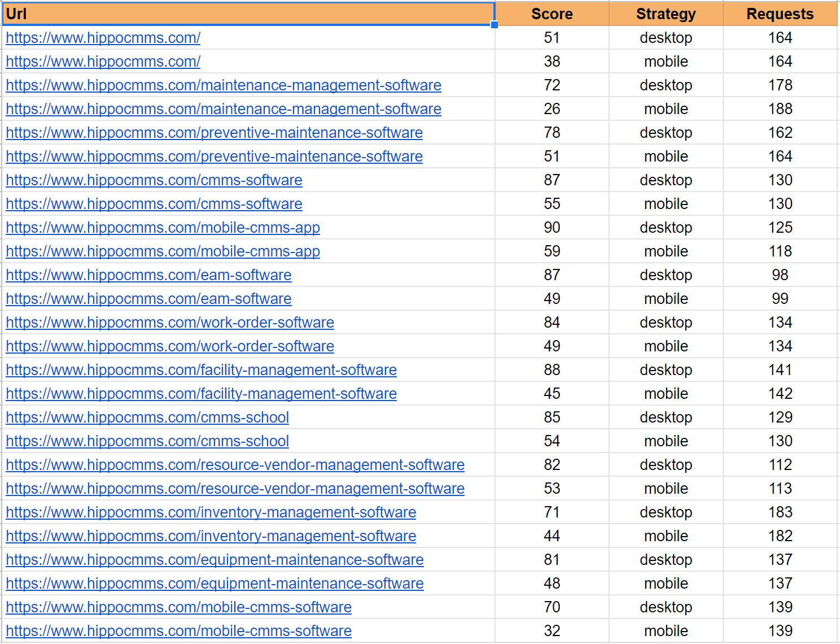Select the score cell showing 88
The width and height of the screenshot is (840, 644).
(x=552, y=370)
